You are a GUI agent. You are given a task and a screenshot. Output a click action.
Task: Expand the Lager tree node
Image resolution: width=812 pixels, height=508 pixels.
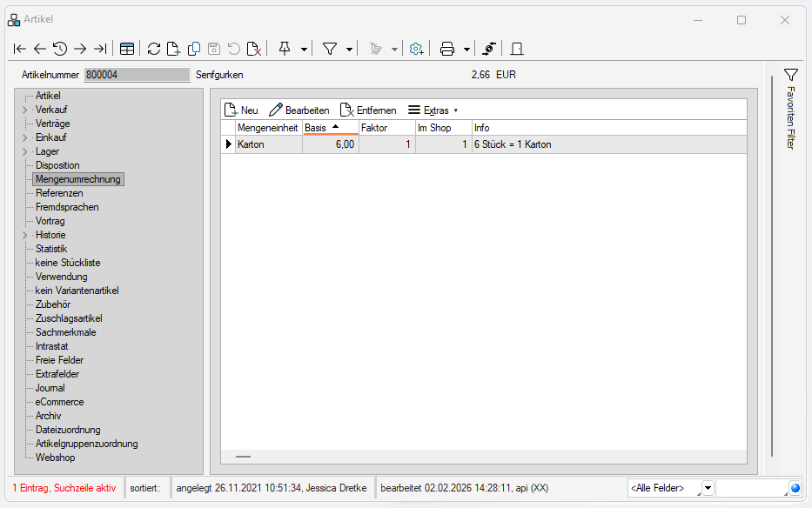(x=24, y=151)
